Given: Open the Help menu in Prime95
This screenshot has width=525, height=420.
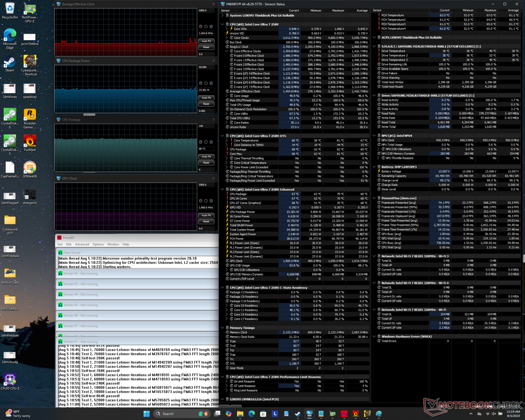Looking at the screenshot, I should coord(126,244).
